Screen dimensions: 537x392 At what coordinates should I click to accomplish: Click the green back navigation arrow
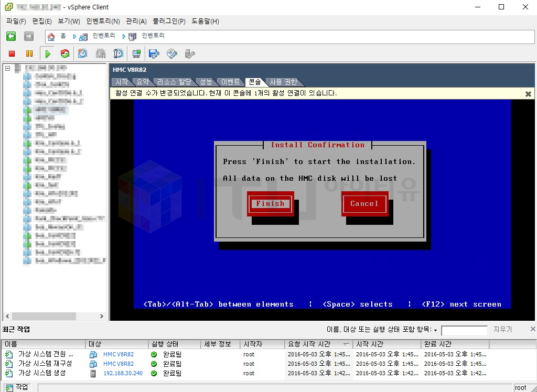(11, 36)
